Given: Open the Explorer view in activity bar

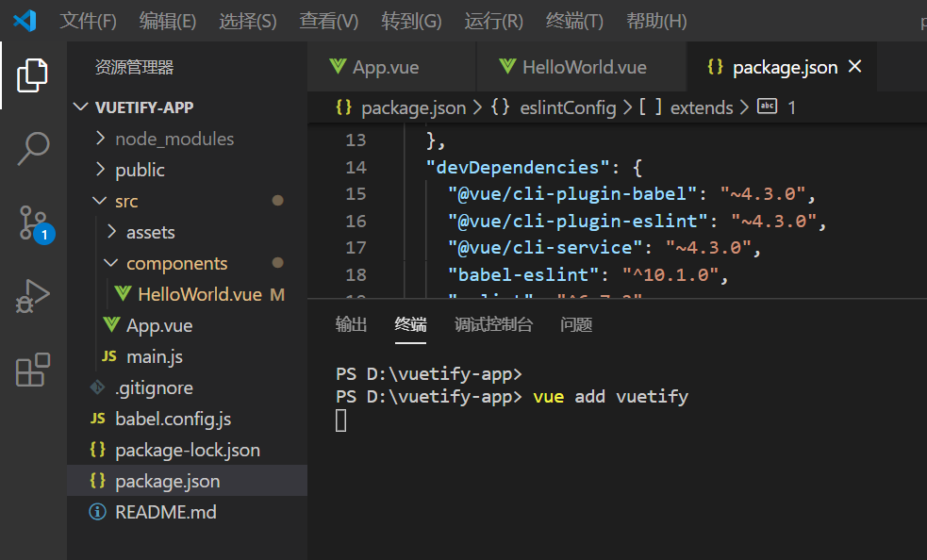Looking at the screenshot, I should point(32,75).
